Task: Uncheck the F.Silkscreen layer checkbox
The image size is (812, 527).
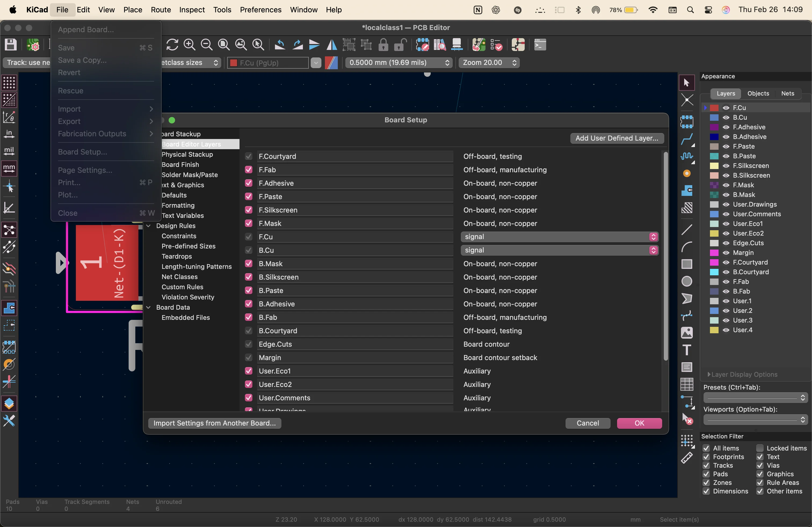Action: 249,210
